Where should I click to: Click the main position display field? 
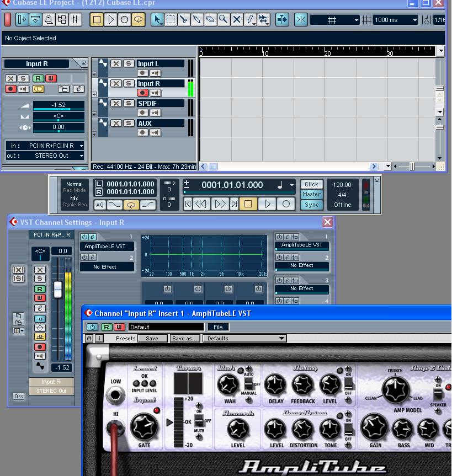[232, 185]
